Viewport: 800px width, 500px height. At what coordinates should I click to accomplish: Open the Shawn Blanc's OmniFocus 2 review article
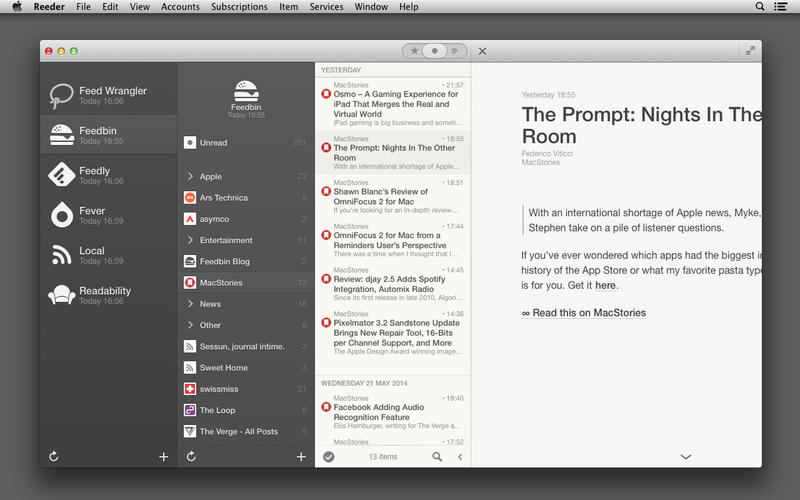point(393,196)
